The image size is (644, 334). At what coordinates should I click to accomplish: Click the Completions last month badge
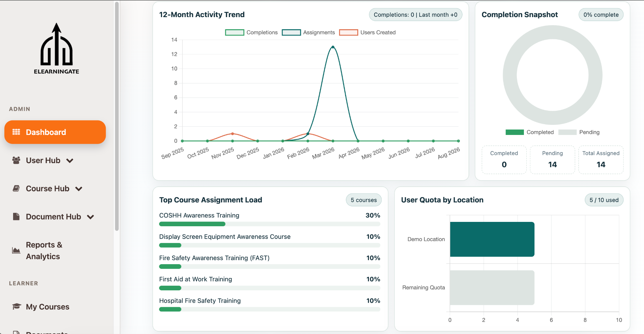click(x=416, y=15)
